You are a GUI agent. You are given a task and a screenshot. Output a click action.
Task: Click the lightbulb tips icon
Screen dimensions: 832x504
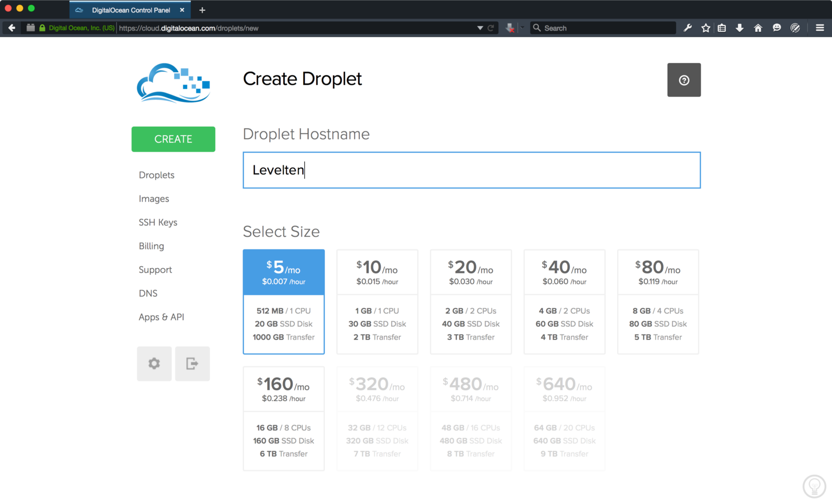814,486
